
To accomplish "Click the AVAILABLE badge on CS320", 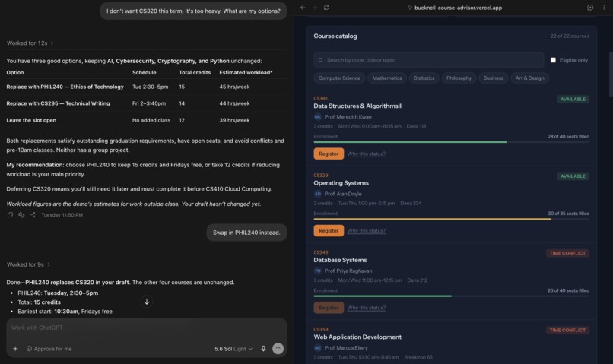I will tap(573, 176).
